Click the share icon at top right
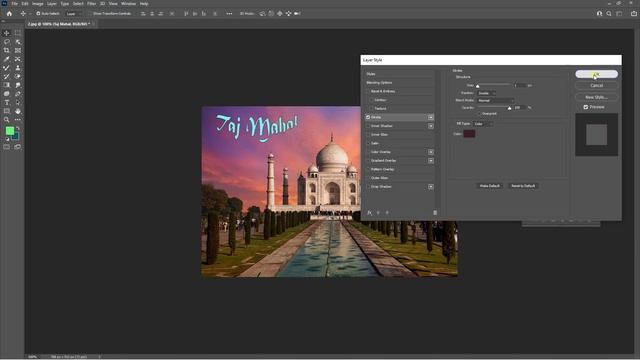This screenshot has width=640, height=360. pyautogui.click(x=633, y=13)
